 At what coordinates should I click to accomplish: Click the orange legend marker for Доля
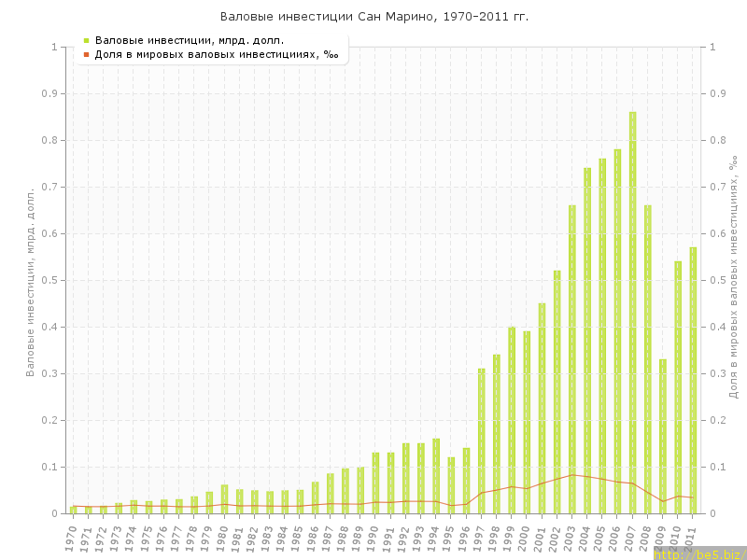click(86, 54)
